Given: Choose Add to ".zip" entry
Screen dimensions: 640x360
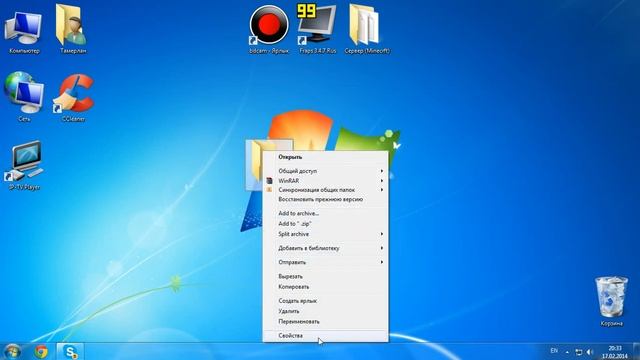Looking at the screenshot, I should 325,224.
